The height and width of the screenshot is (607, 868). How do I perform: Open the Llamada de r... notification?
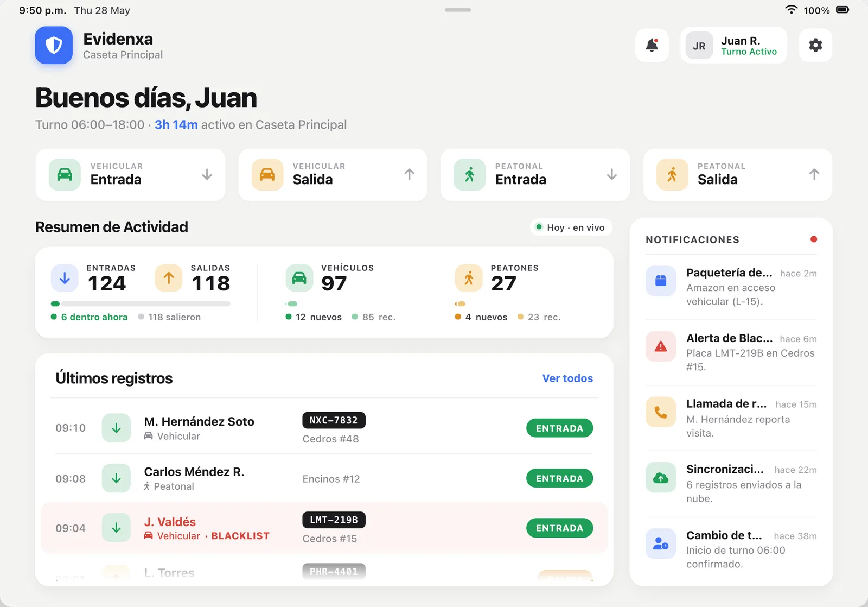(731, 418)
